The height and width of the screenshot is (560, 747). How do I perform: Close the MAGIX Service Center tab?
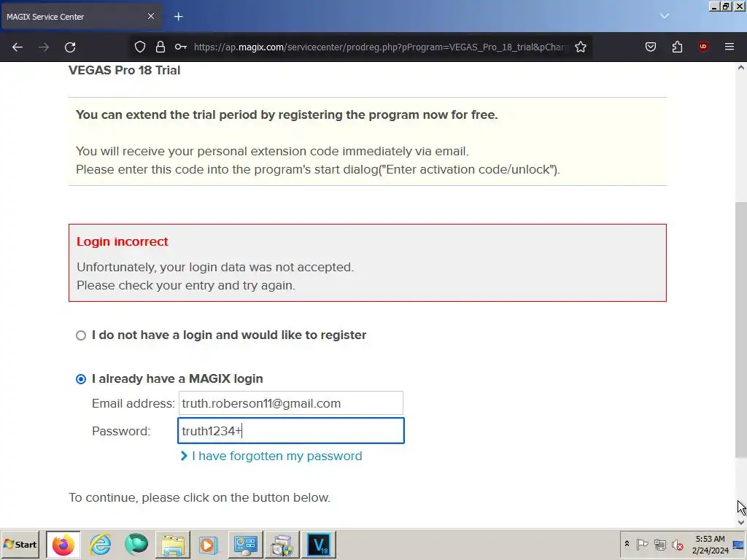coord(150,16)
